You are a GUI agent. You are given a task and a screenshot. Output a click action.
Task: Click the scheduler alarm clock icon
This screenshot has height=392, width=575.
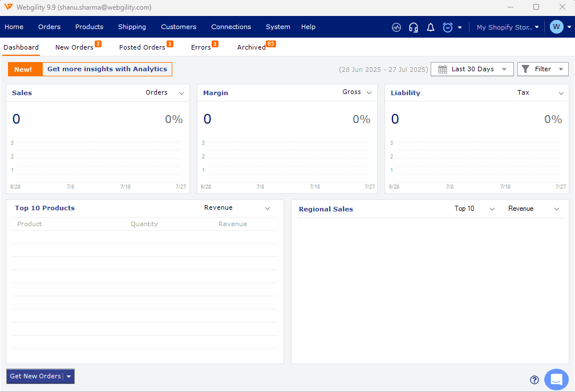(448, 27)
